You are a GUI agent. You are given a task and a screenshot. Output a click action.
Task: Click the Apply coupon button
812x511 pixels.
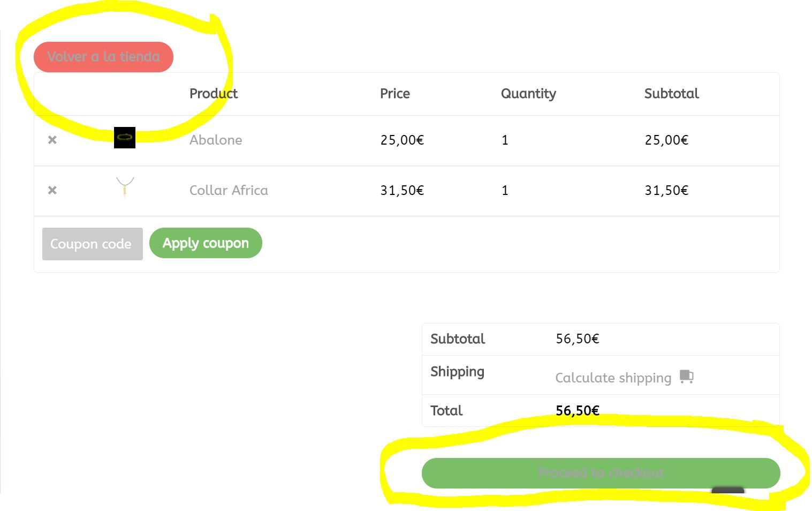pos(206,243)
